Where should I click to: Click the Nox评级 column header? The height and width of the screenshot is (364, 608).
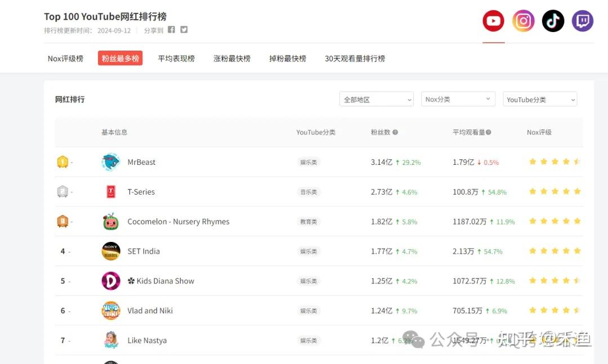click(x=539, y=132)
